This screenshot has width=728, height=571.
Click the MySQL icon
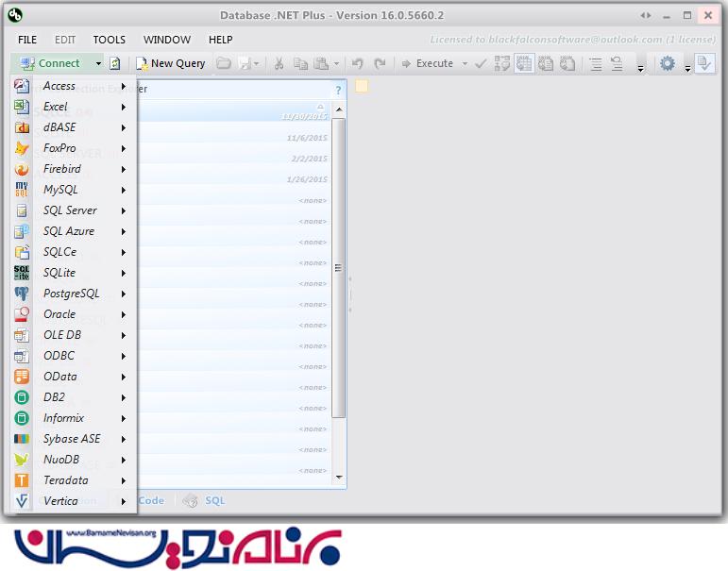pyautogui.click(x=22, y=190)
